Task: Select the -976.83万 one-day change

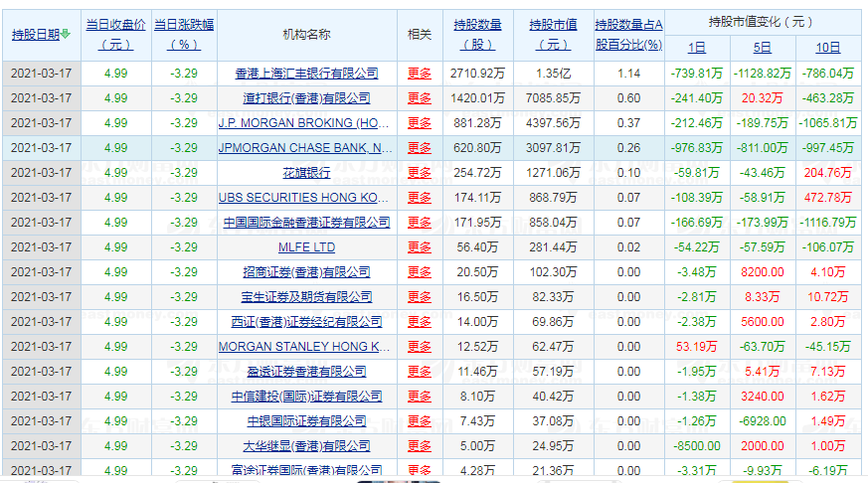Action: coord(696,148)
